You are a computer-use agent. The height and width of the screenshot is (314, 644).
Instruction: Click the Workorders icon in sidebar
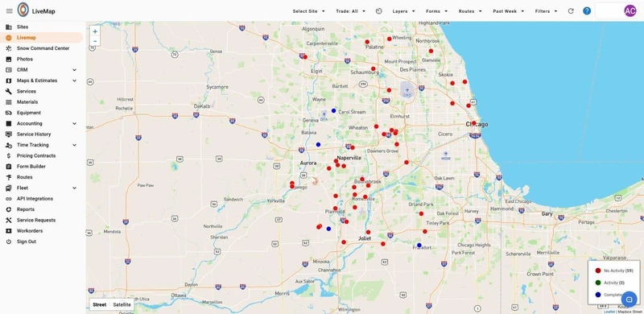(9, 230)
